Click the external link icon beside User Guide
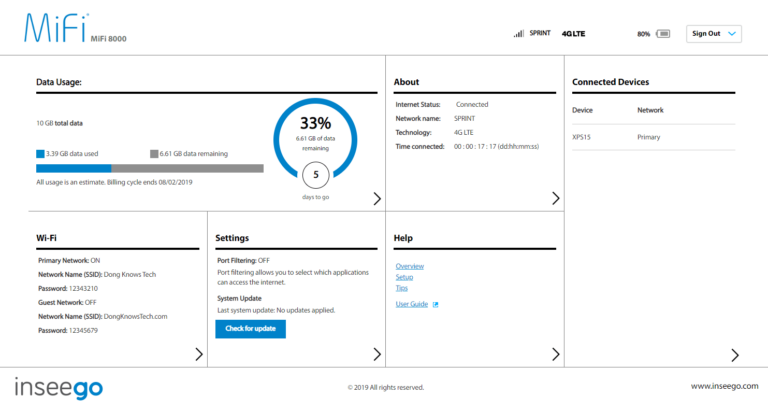The image size is (768, 411). coord(435,304)
